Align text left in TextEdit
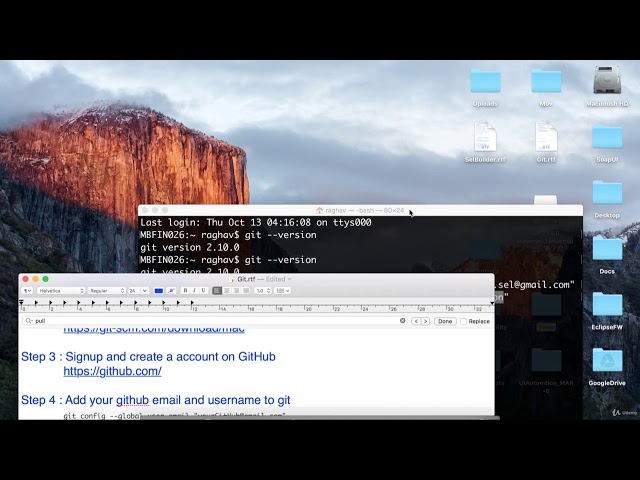Image resolution: width=640 pixels, height=480 pixels. [x=217, y=291]
